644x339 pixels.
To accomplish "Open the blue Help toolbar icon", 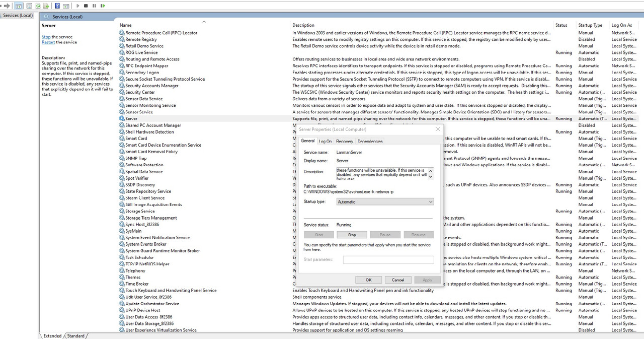I will [x=57, y=6].
